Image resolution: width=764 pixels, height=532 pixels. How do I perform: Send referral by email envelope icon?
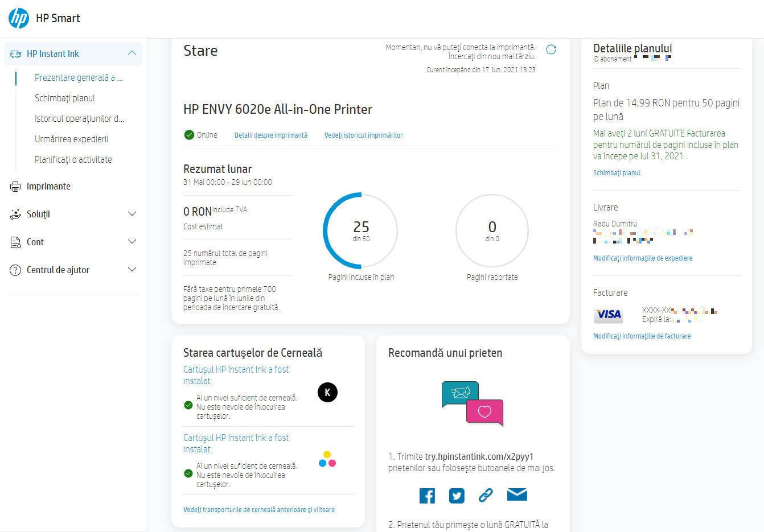pyautogui.click(x=517, y=494)
